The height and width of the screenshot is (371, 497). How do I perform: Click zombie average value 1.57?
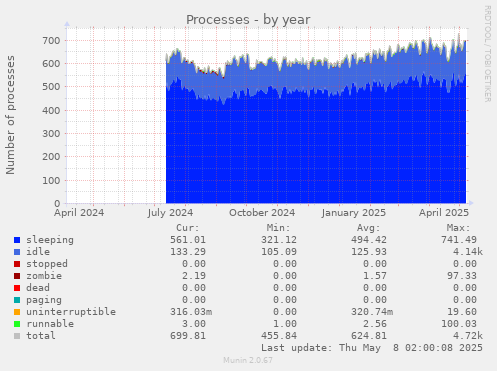[x=375, y=276]
